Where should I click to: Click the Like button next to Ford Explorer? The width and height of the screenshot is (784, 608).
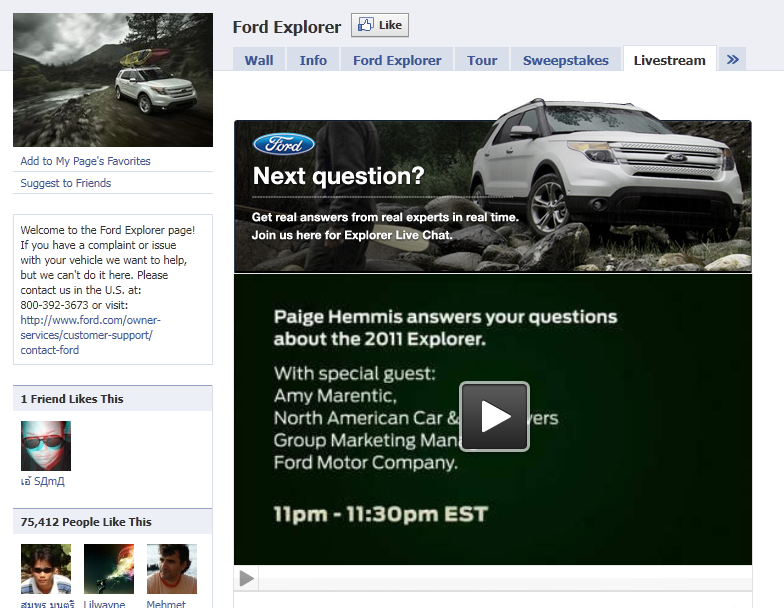(380, 25)
